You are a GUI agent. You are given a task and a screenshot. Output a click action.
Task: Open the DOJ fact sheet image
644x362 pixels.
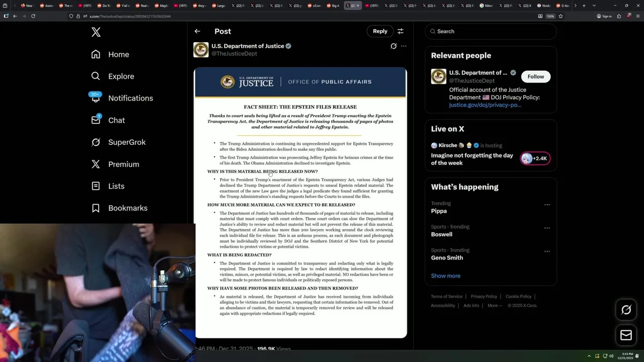point(301,203)
